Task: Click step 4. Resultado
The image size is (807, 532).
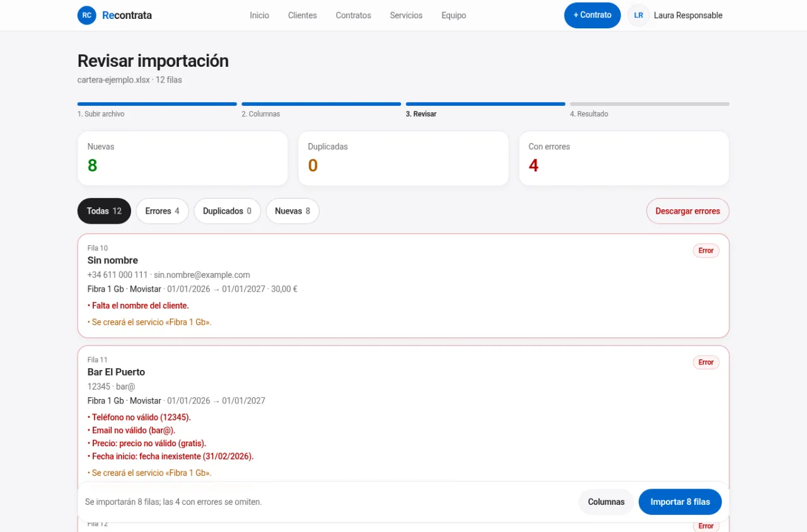Action: pos(649,110)
